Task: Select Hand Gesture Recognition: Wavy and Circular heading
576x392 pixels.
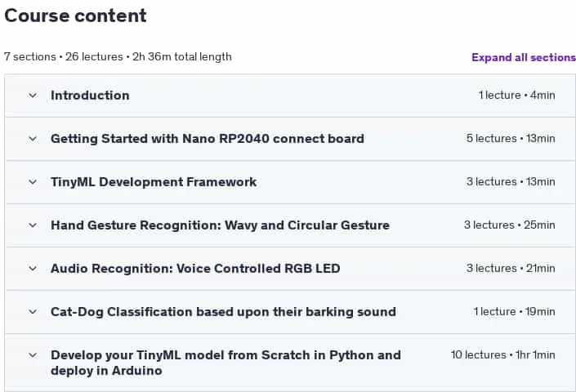Action: (220, 225)
